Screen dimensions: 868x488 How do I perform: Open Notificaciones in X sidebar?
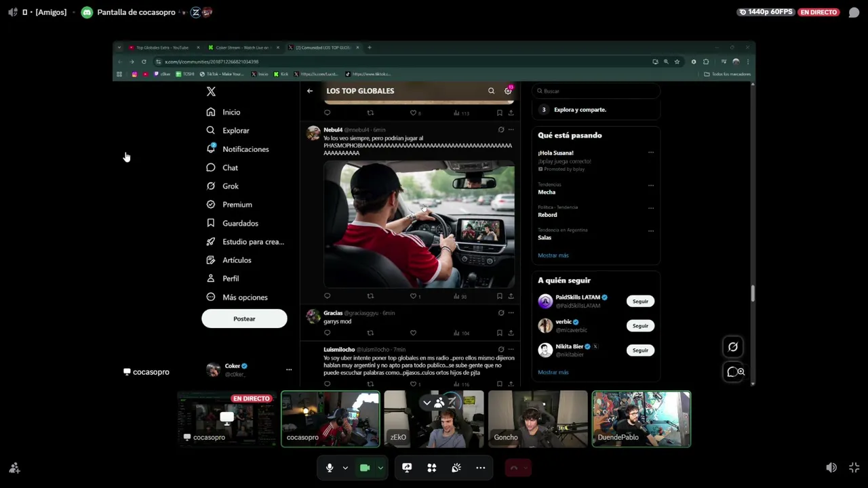pyautogui.click(x=238, y=149)
